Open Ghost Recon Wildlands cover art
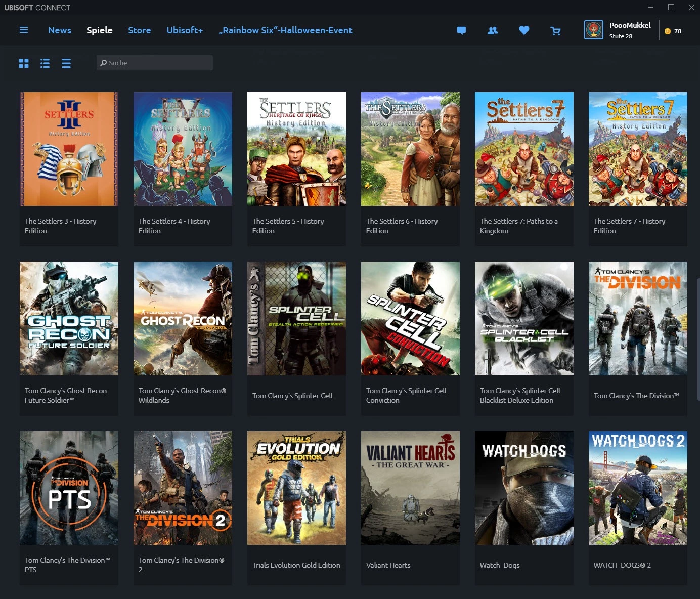Image resolution: width=700 pixels, height=599 pixels. coord(183,318)
